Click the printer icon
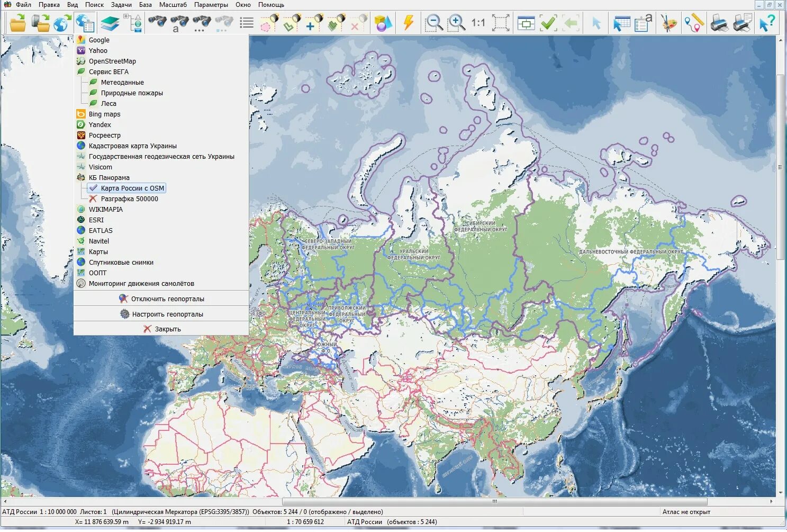787x532 pixels. [x=719, y=23]
